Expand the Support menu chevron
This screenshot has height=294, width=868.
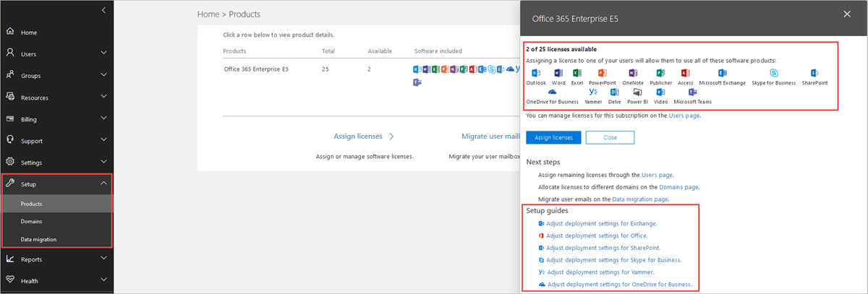click(x=103, y=140)
